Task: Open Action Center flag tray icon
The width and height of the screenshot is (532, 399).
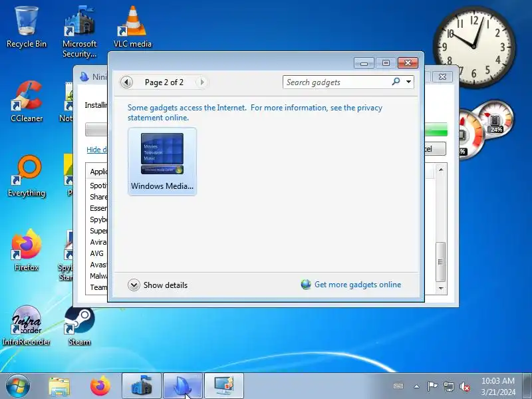Action: (432, 386)
